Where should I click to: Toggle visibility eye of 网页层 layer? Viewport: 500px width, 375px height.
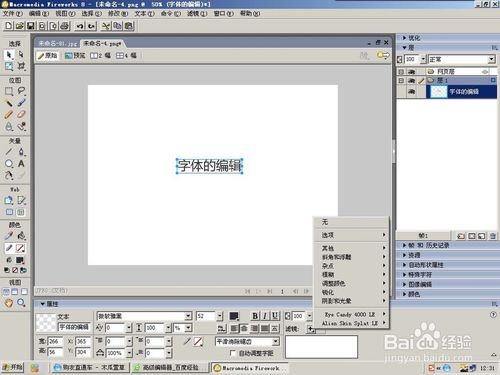click(411, 71)
